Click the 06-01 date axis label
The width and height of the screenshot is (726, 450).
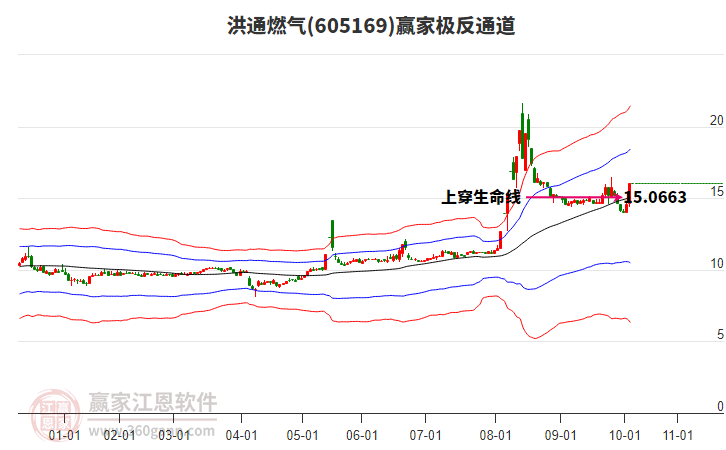(x=362, y=435)
